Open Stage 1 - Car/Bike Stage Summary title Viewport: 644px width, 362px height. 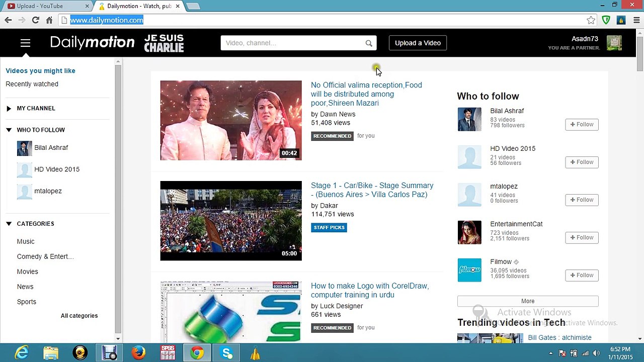point(372,190)
